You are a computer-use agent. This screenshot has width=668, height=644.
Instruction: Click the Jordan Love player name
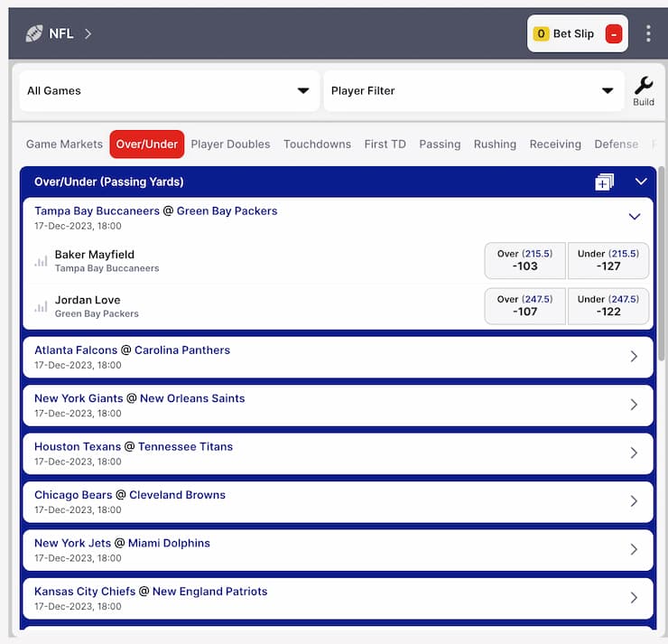click(88, 300)
